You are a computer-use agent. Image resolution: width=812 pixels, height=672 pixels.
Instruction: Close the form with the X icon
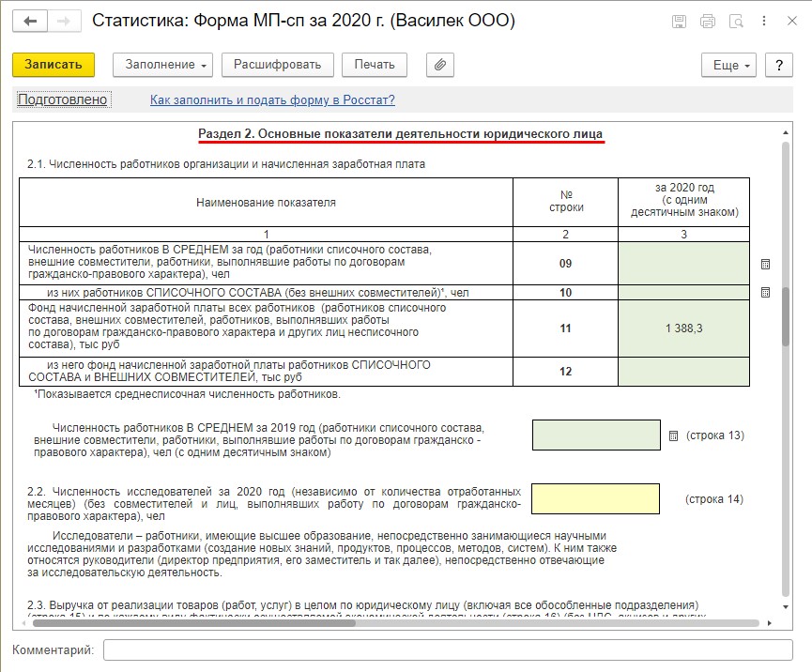tap(791, 22)
